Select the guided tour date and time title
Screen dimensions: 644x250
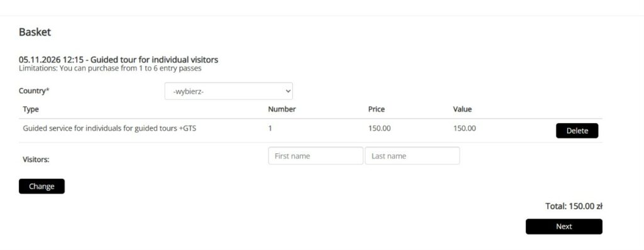click(118, 60)
